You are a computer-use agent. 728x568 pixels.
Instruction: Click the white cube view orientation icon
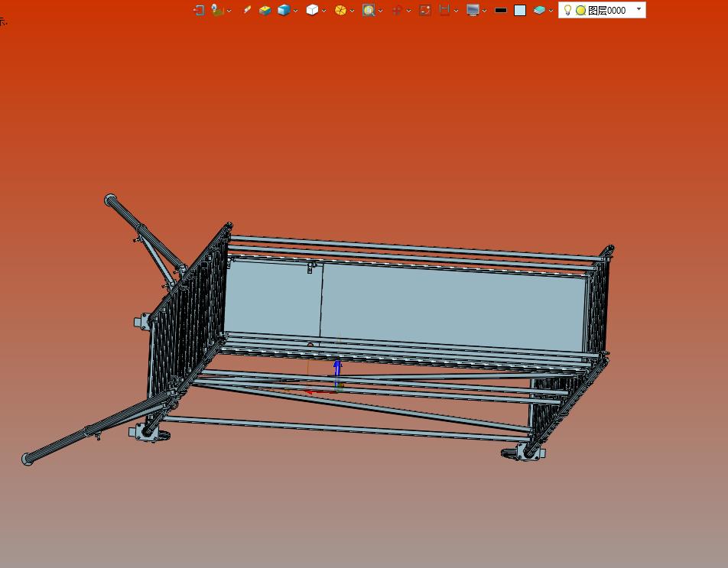tap(312, 10)
